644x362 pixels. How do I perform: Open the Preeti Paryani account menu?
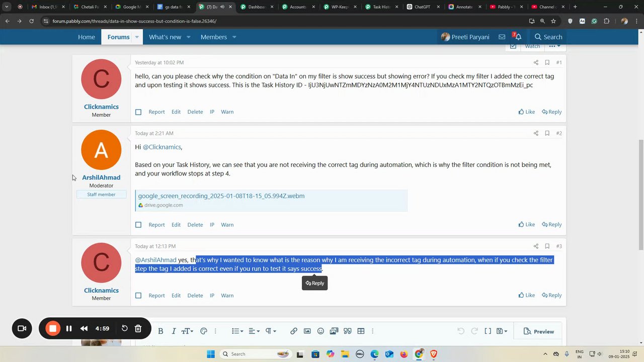465,37
